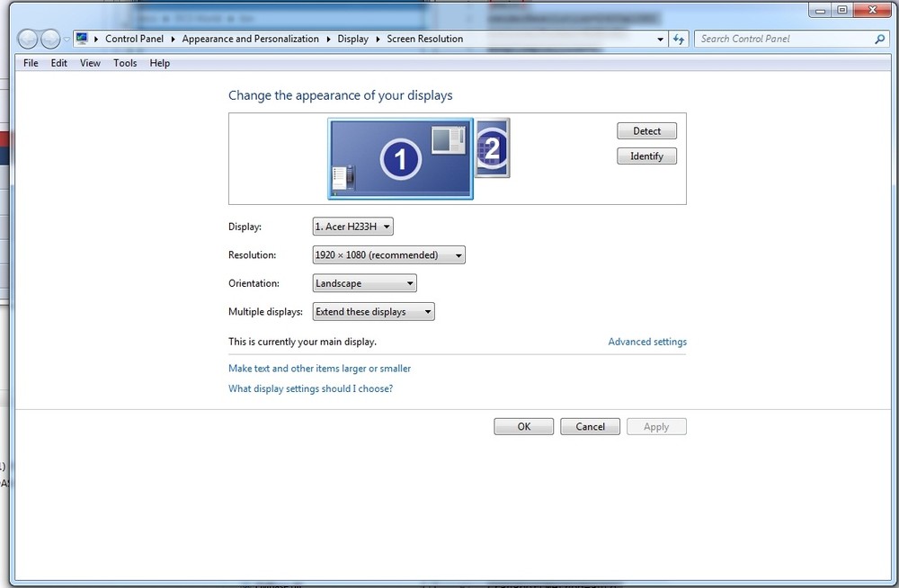Open the View menu
The image size is (899, 588).
coord(90,63)
